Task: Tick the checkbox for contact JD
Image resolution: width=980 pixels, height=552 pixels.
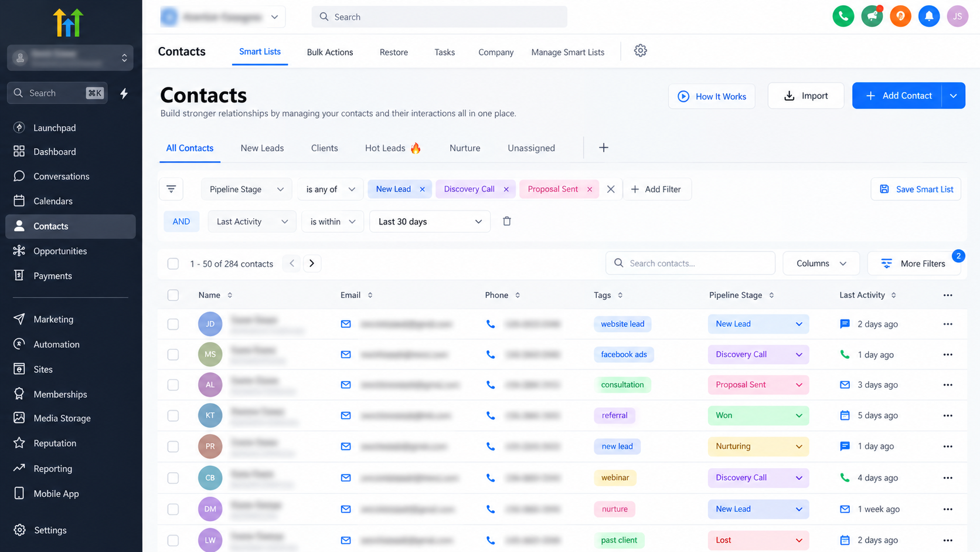Action: click(173, 324)
